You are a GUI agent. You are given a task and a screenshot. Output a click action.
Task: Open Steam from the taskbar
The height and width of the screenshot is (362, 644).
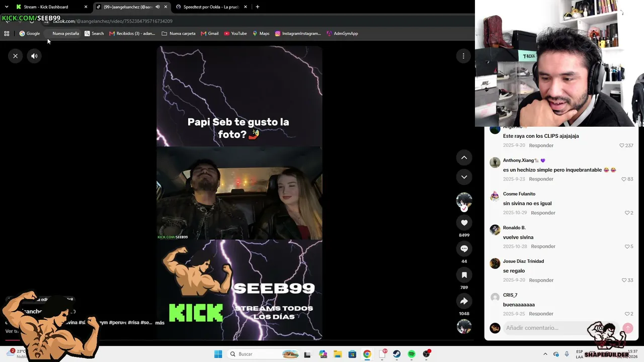coord(397,354)
